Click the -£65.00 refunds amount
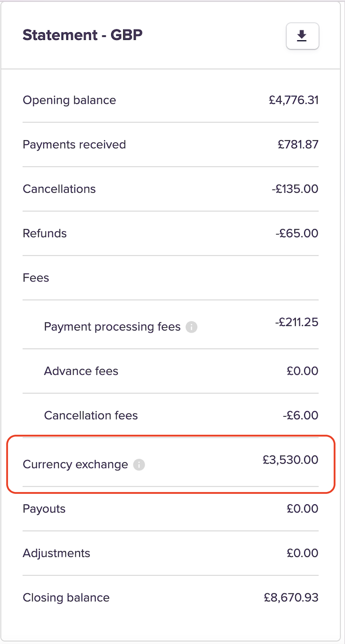The height and width of the screenshot is (644, 345). (x=297, y=233)
